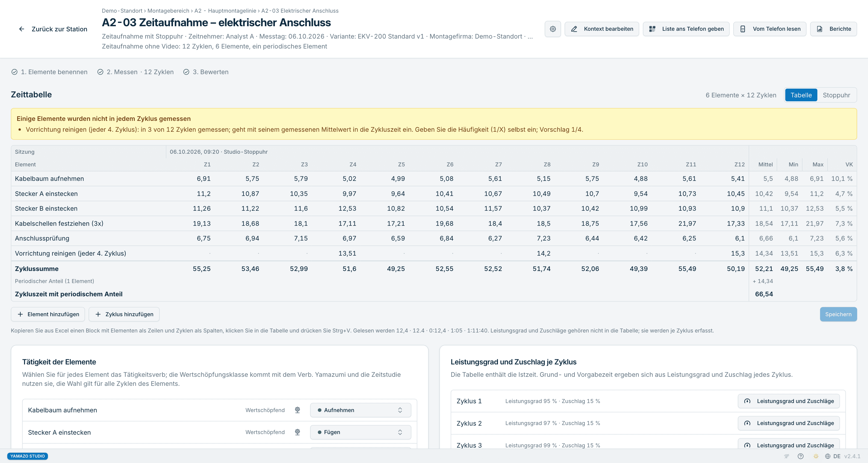The width and height of the screenshot is (868, 463).
Task: Click the value icon in the Kabelbaum aufnehmen row
Action: pyautogui.click(x=297, y=410)
